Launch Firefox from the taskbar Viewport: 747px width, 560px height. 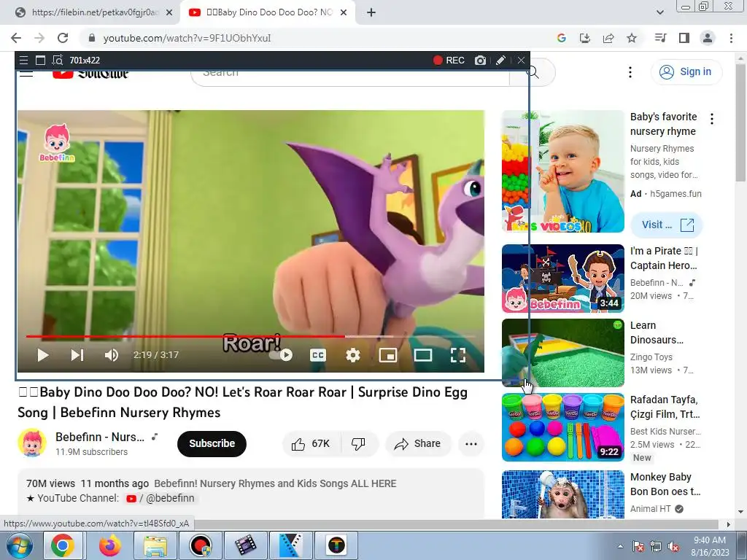point(110,545)
